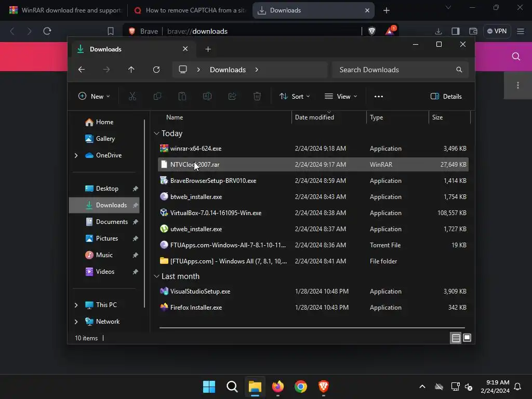Go back using Explorer's back arrow
This screenshot has width=532, height=399.
pos(82,70)
